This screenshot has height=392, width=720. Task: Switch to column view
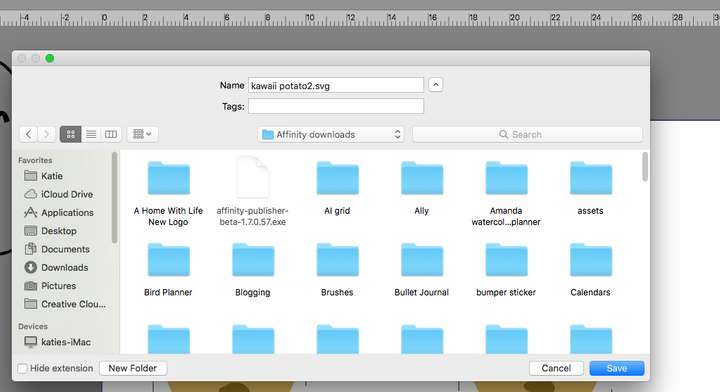click(x=111, y=134)
